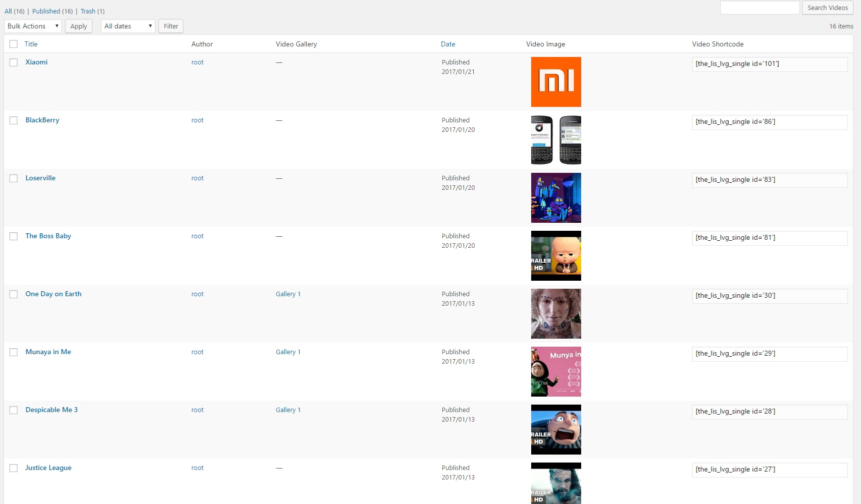This screenshot has width=861, height=504.
Task: Click the Search Videos button
Action: 828,7
